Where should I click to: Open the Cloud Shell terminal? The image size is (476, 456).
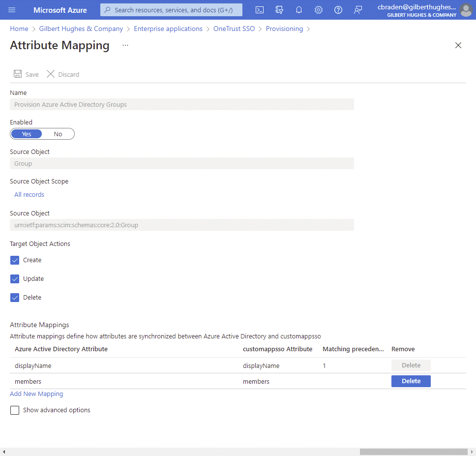pos(259,10)
